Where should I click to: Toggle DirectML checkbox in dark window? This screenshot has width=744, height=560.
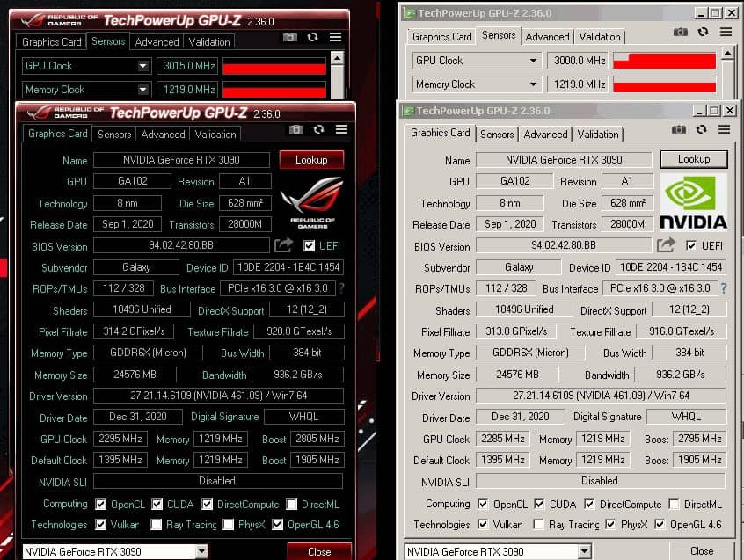[x=292, y=504]
